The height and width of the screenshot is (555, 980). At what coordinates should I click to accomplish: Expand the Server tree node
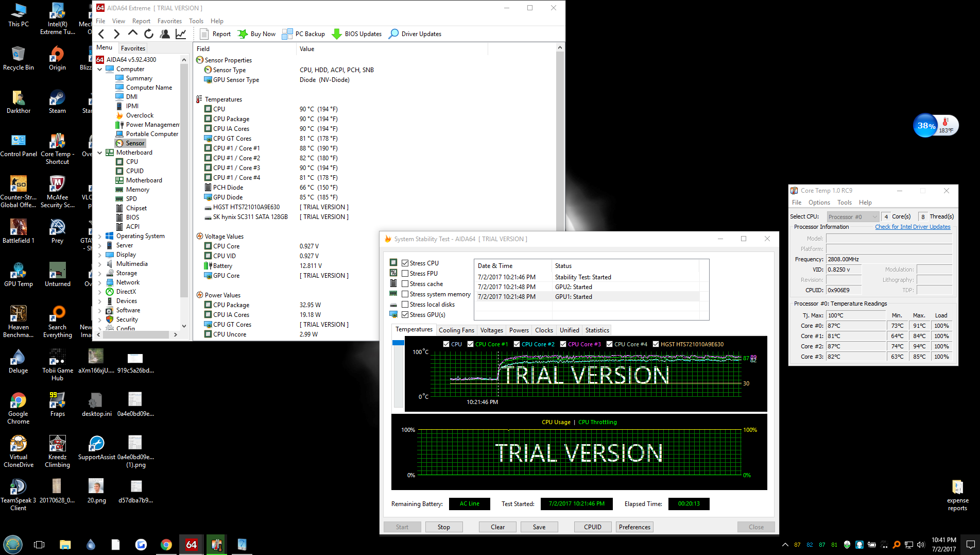click(100, 245)
